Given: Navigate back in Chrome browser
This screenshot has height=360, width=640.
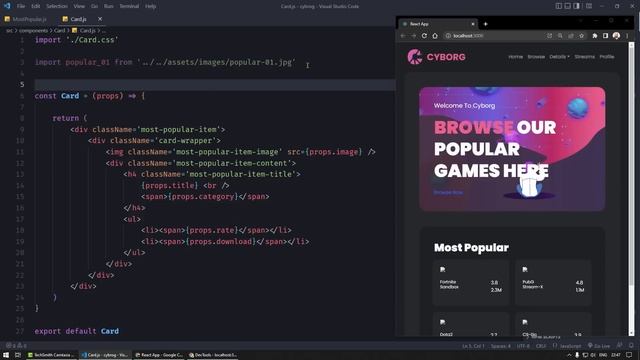Looking at the screenshot, I should (403, 36).
